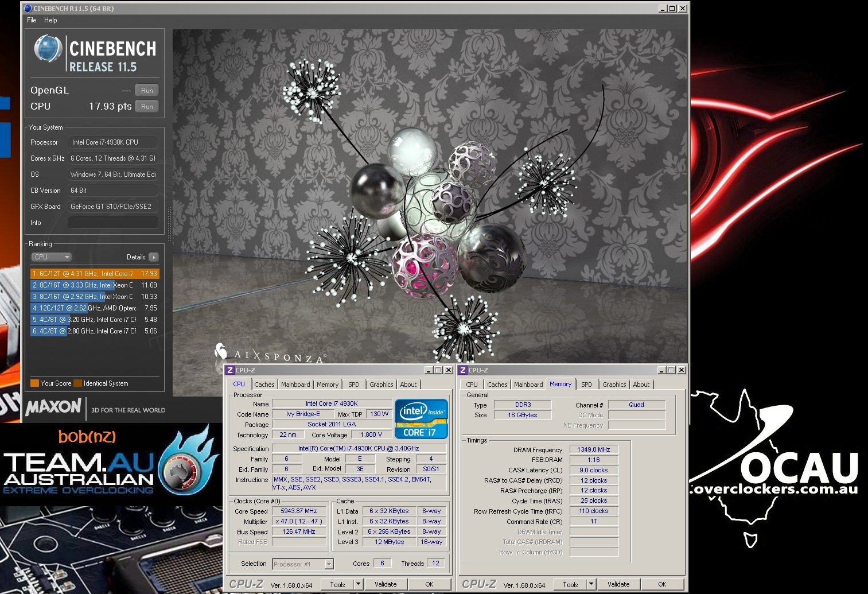
Task: Switch to Graphics tab in right CPU-Z
Action: point(614,385)
